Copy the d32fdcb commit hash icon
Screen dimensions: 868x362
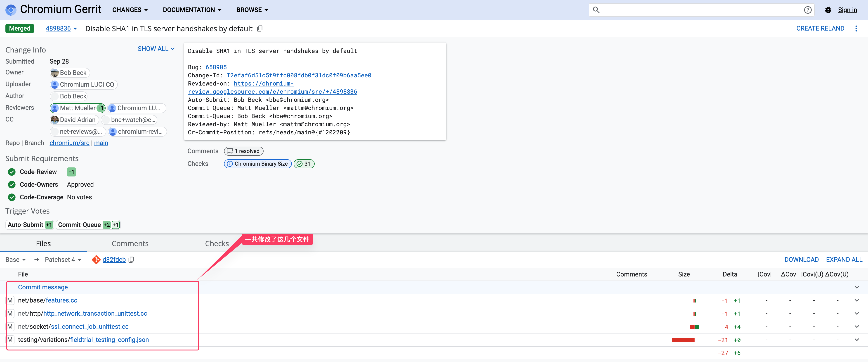point(131,260)
